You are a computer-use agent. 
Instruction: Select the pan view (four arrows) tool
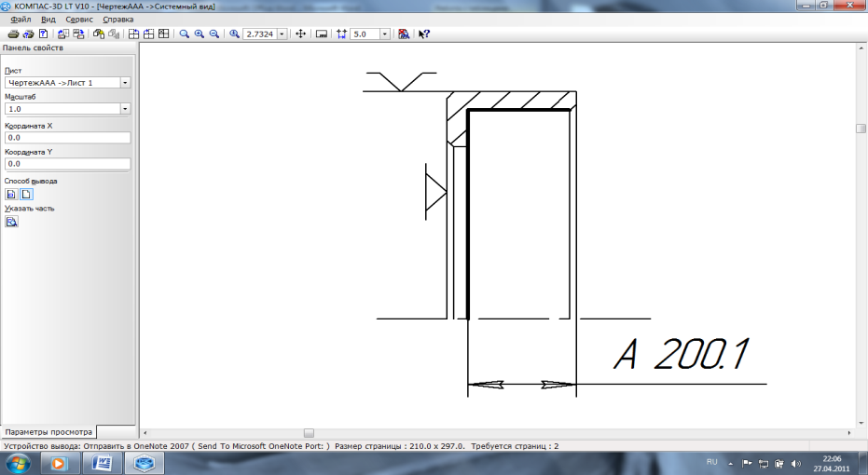click(300, 34)
